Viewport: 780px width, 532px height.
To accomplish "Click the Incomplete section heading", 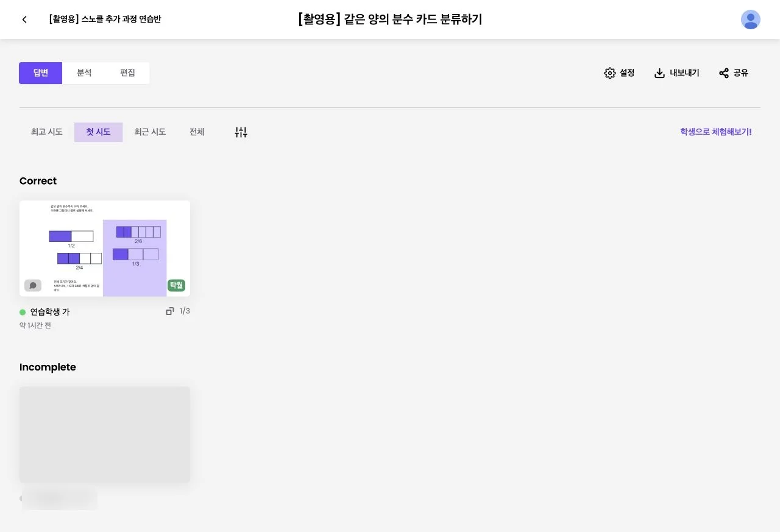I will (48, 367).
